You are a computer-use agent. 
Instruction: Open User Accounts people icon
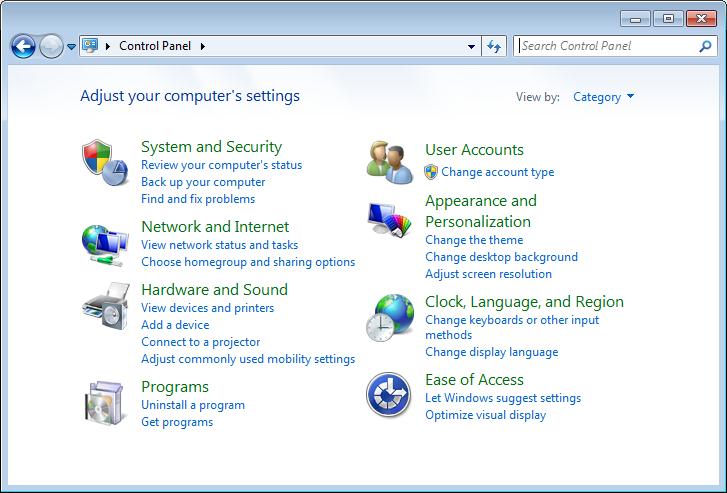[389, 162]
